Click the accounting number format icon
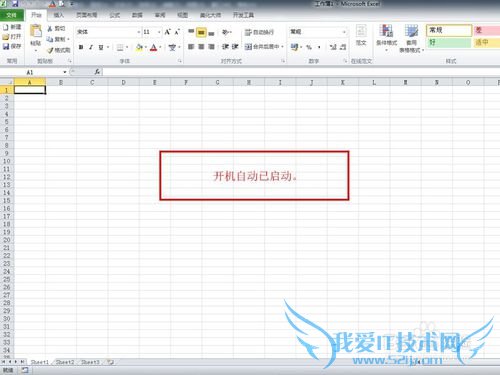 [294, 47]
